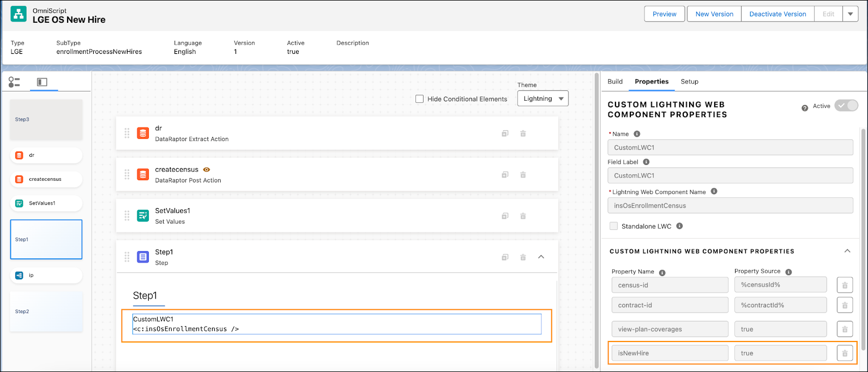Clone the Step1 element

click(x=505, y=257)
